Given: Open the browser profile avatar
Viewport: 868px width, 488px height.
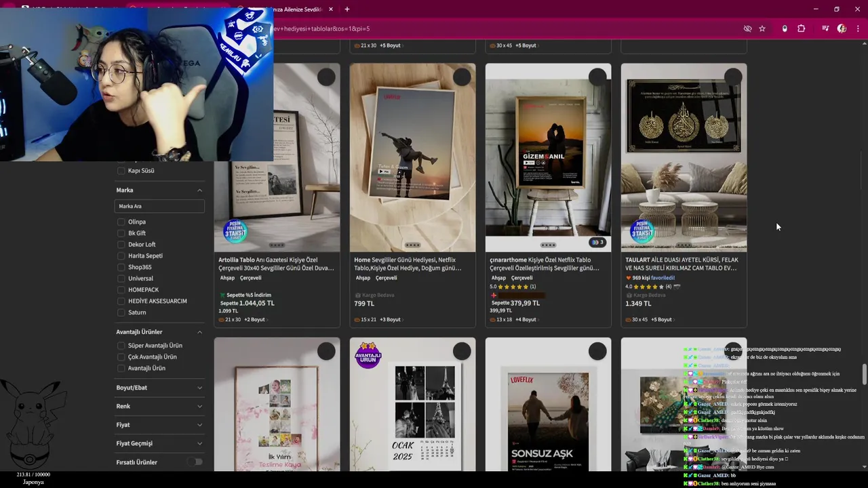Looking at the screenshot, I should 842,28.
